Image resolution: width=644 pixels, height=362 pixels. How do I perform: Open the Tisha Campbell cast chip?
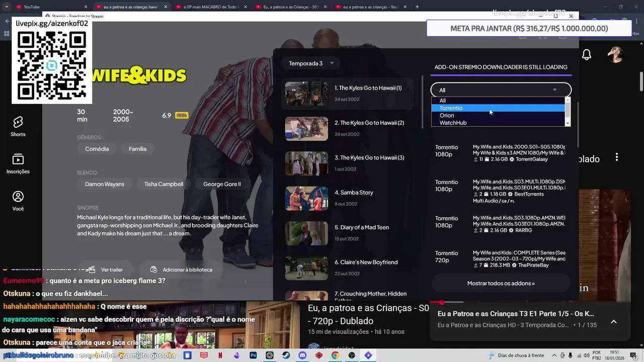tap(164, 184)
